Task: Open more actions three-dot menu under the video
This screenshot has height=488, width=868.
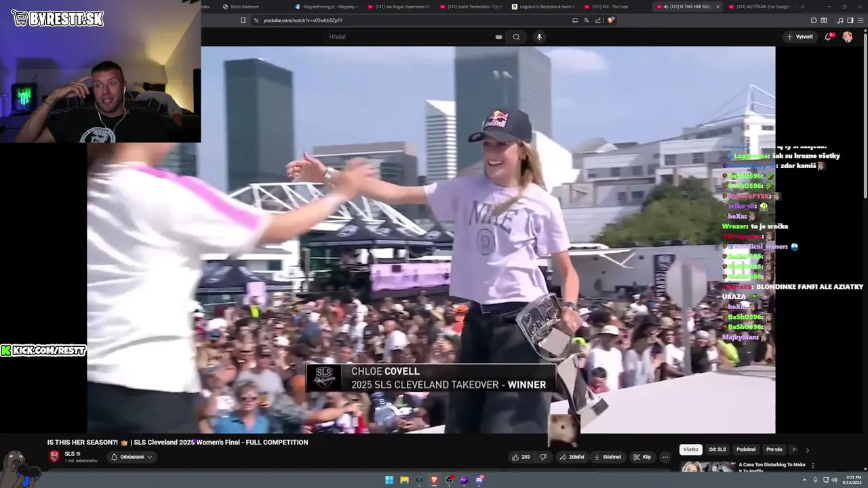Action: click(x=665, y=457)
